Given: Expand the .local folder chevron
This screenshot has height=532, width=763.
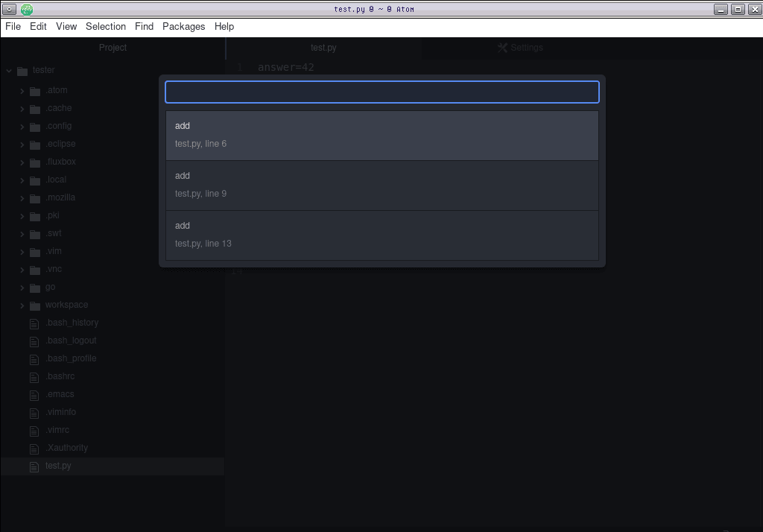Looking at the screenshot, I should point(22,180).
